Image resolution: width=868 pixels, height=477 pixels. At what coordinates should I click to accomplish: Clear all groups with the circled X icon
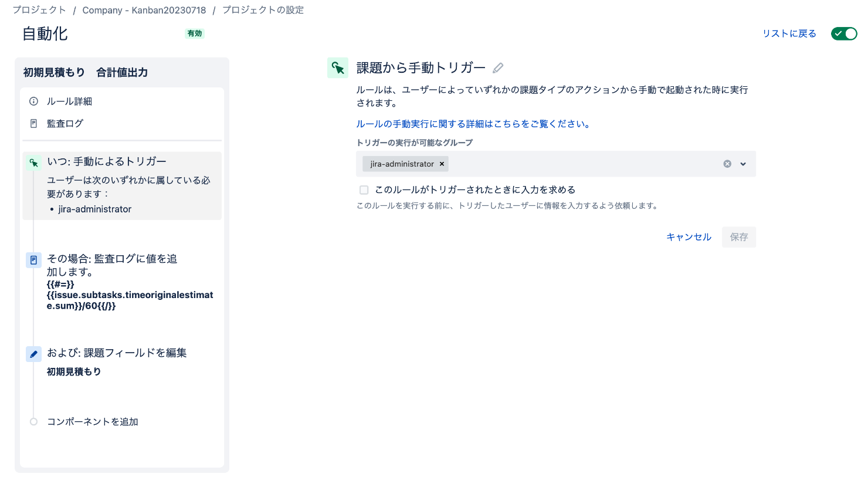727,164
